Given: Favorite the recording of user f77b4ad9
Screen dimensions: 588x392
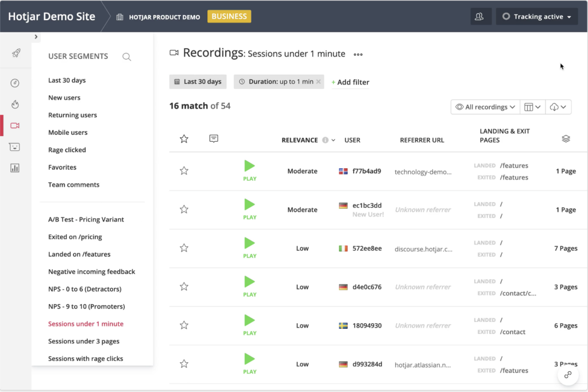Looking at the screenshot, I should point(184,171).
